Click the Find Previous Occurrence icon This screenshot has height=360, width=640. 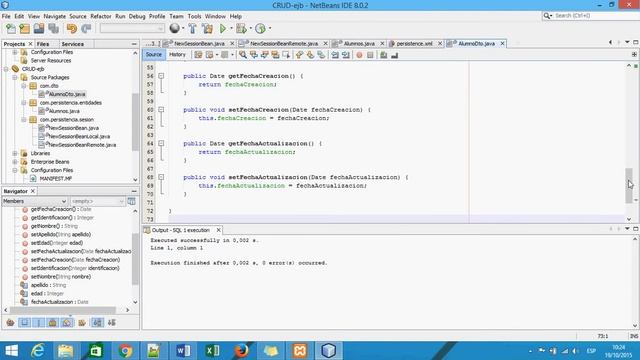click(254, 55)
